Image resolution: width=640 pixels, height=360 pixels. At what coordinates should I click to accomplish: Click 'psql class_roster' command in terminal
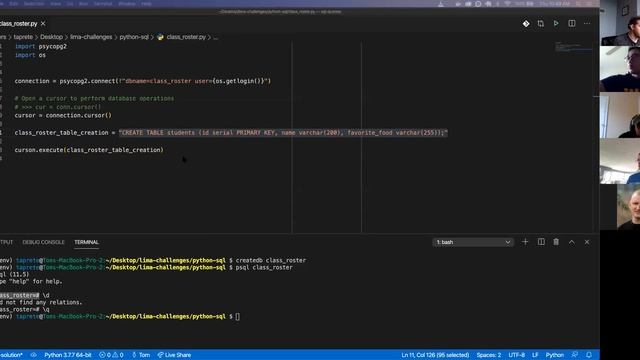pos(264,267)
